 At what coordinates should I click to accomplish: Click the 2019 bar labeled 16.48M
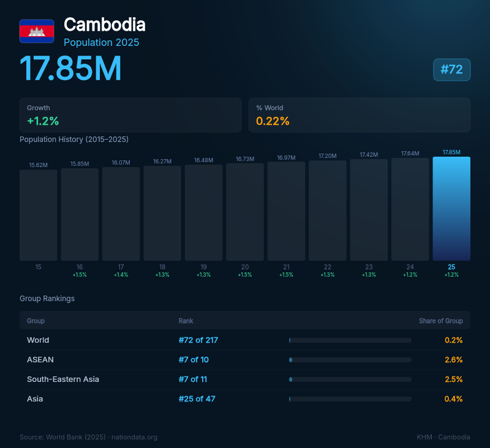point(204,212)
